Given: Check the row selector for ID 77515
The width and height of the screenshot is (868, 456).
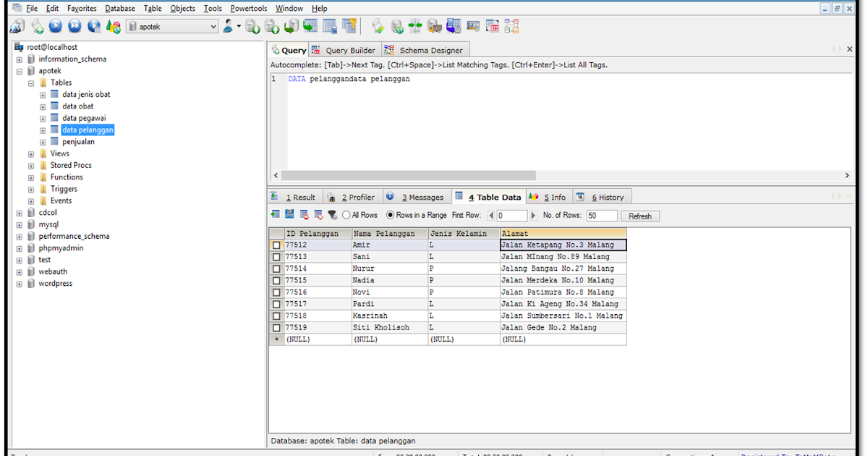Looking at the screenshot, I should click(x=276, y=280).
